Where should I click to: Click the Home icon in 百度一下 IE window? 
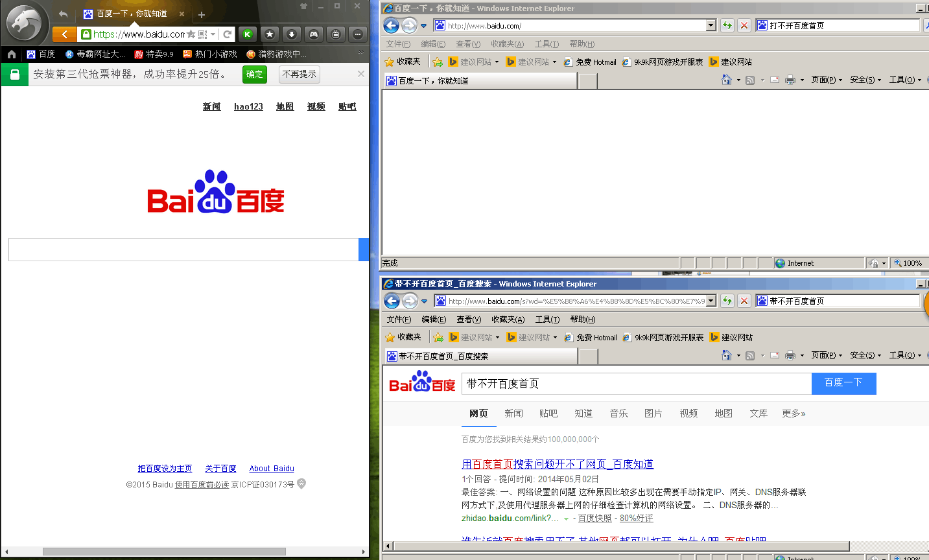pyautogui.click(x=727, y=80)
